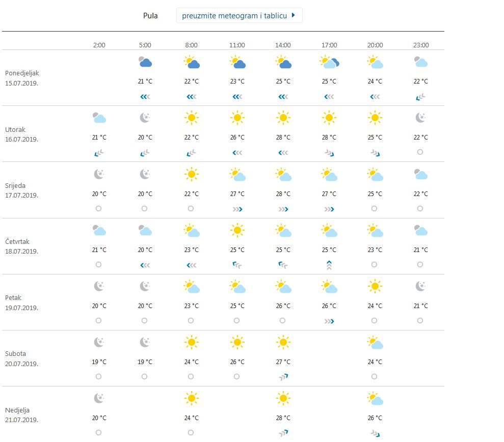Click the Wednesday 2:00 calm wind circle

click(x=98, y=208)
